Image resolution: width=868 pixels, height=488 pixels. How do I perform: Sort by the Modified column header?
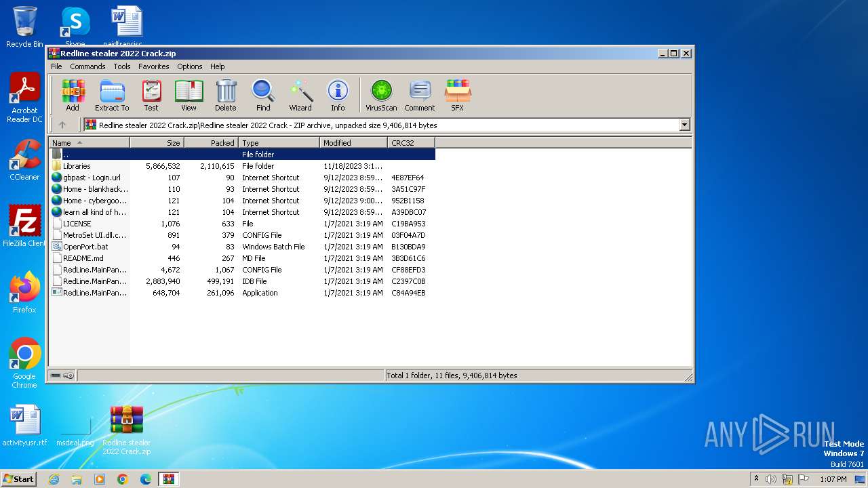353,142
